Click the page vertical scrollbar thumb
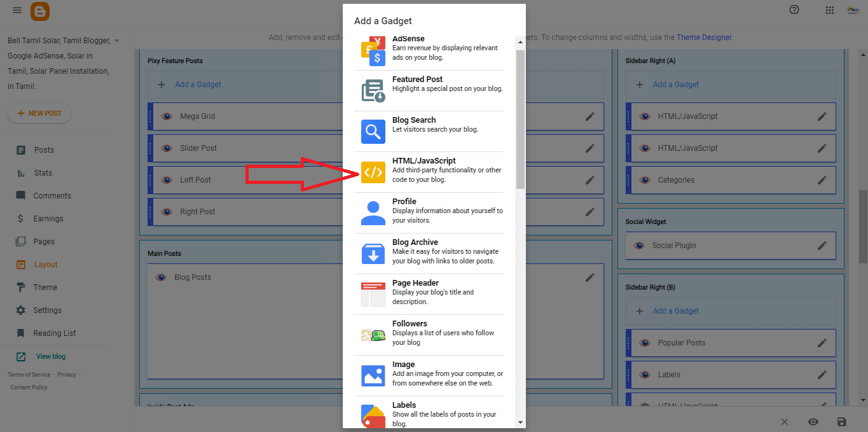 pyautogui.click(x=863, y=226)
